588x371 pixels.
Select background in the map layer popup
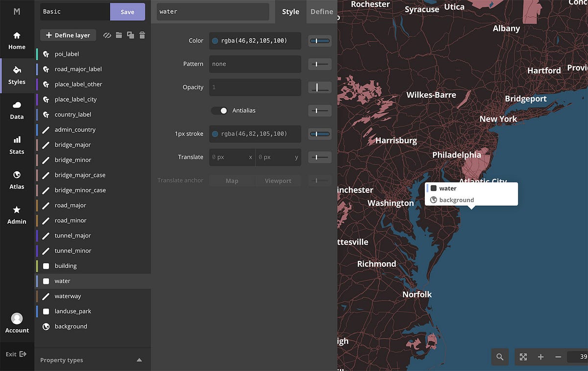coord(457,200)
